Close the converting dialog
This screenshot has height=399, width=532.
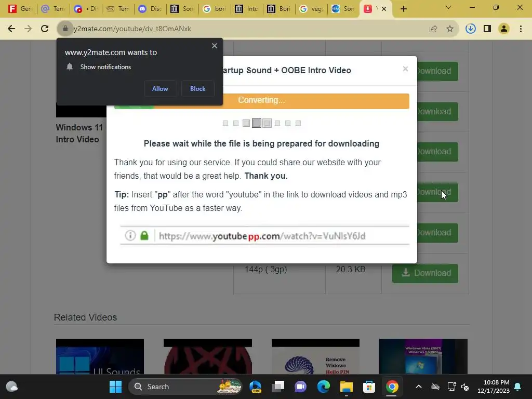tap(405, 69)
